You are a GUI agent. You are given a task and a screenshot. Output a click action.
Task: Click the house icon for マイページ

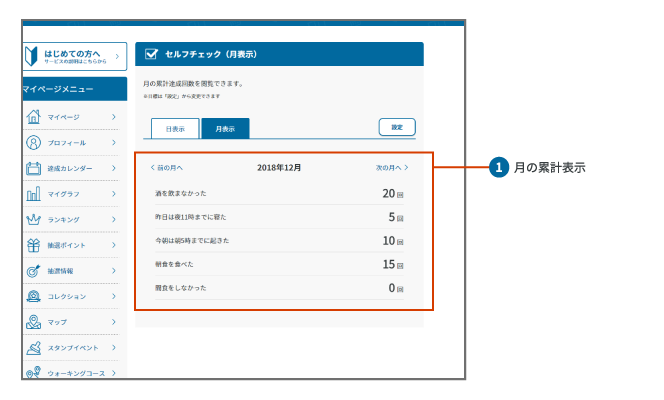[33, 117]
